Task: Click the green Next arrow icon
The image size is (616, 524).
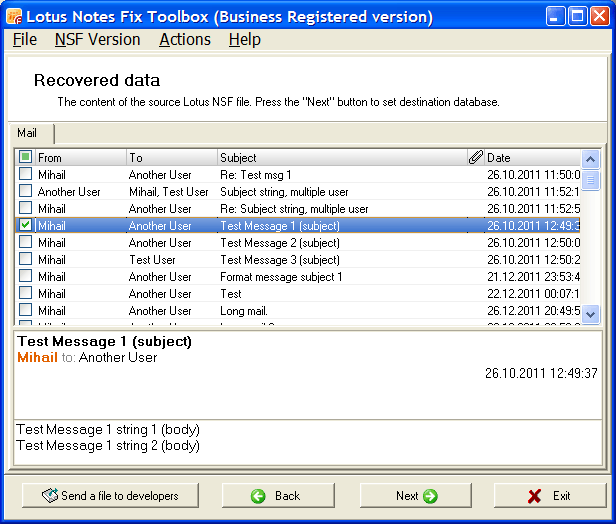Action: click(x=430, y=496)
